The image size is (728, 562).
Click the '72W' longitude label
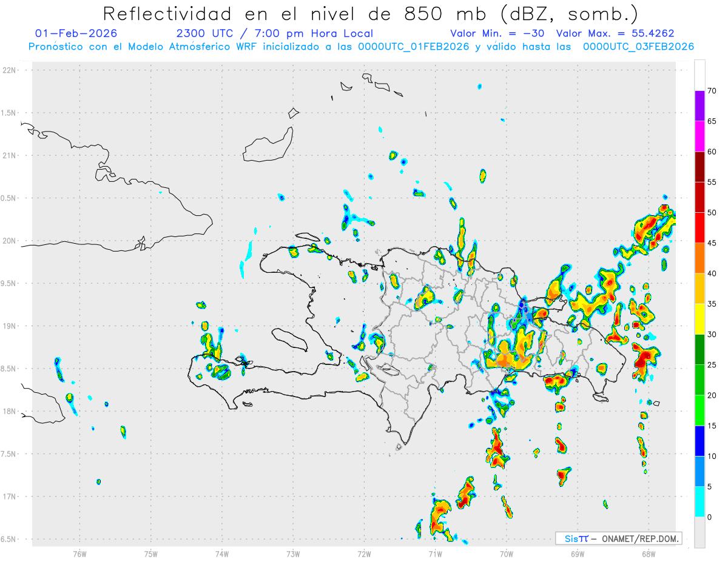click(x=364, y=554)
